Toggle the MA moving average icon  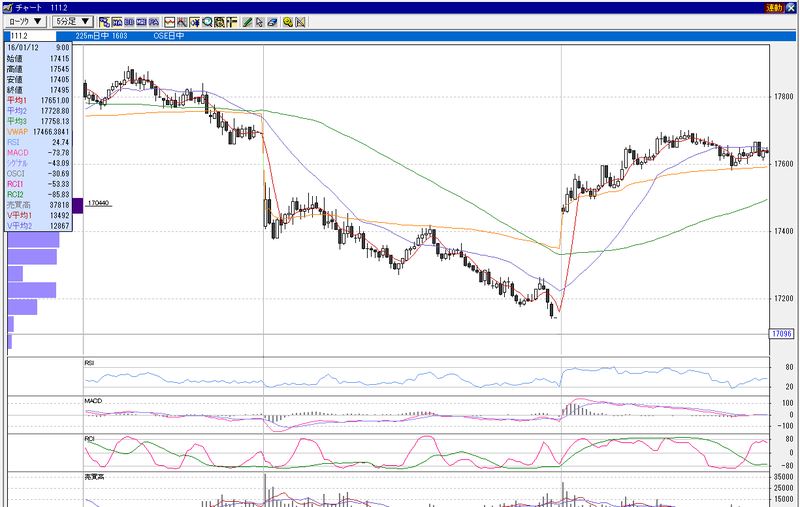(x=117, y=22)
